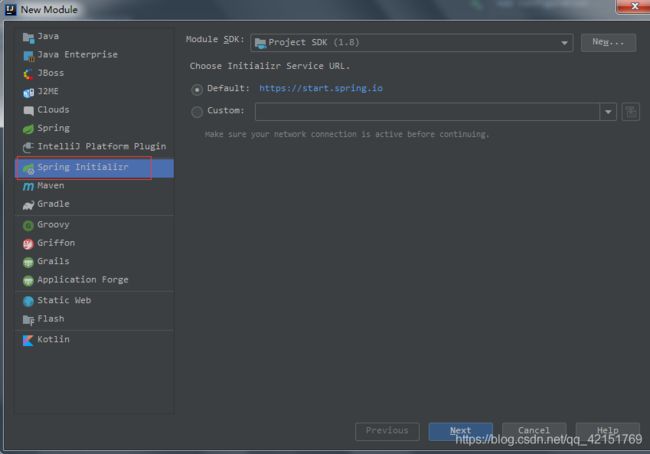650x454 pixels.
Task: Choose Griffon from the module list
Action: click(95, 243)
